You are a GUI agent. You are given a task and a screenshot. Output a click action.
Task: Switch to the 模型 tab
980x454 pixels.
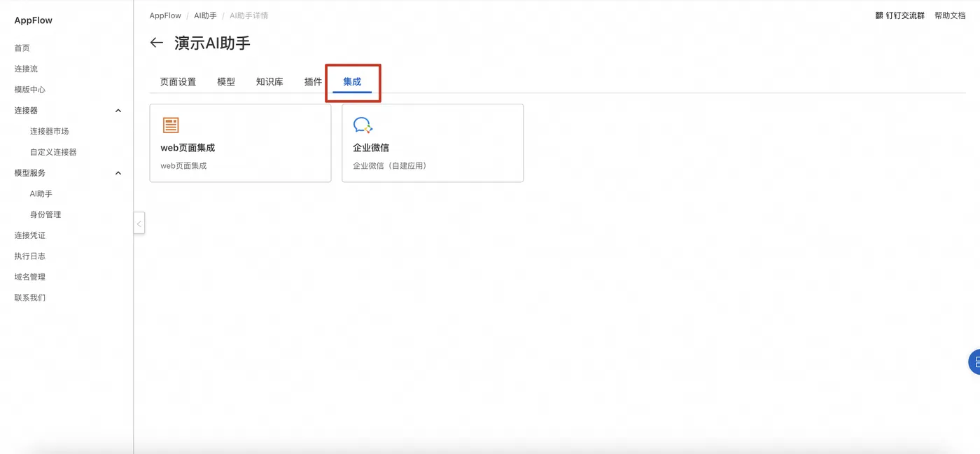(226, 82)
